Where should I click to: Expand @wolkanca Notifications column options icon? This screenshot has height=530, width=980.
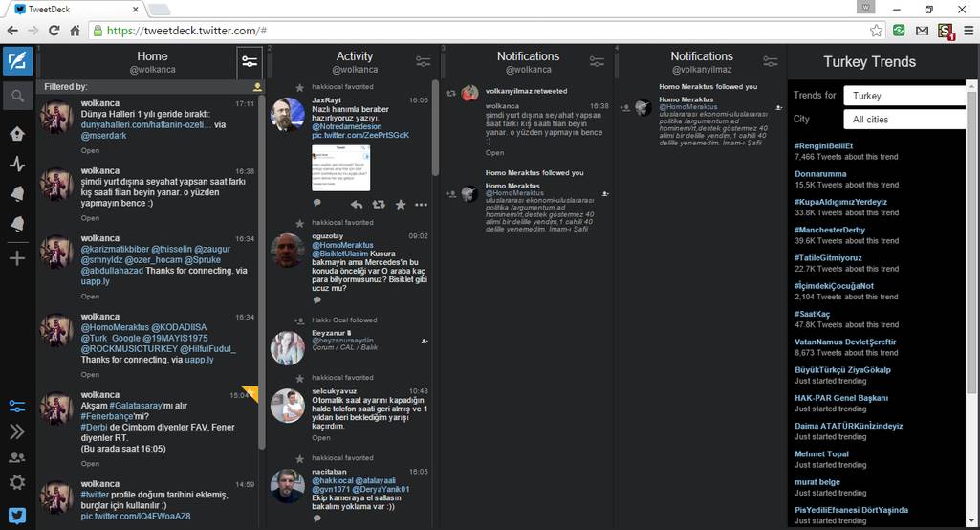click(597, 61)
